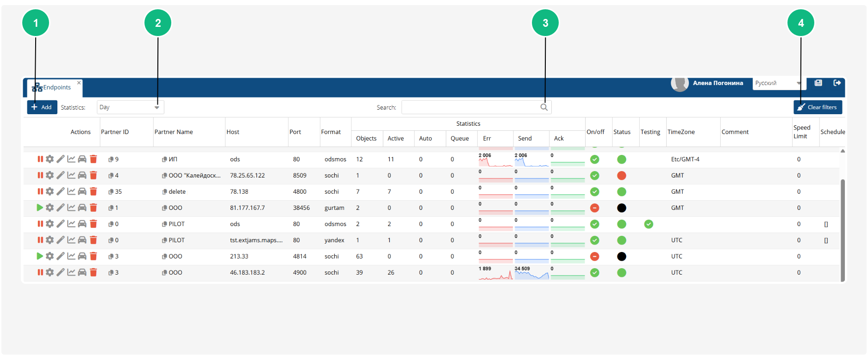868x356 pixels.
Task: Open Schedule marker for PILOT odsmos row
Action: click(x=826, y=224)
